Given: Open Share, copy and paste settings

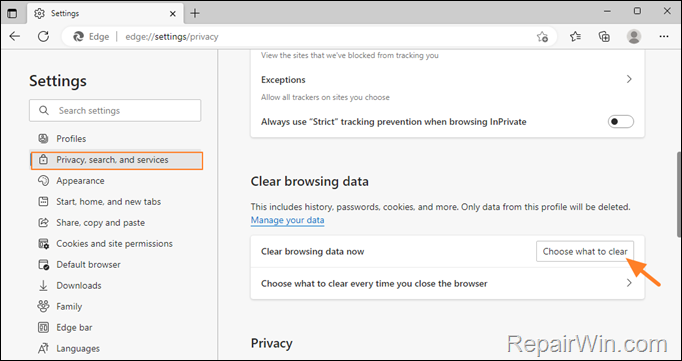Looking at the screenshot, I should (x=100, y=223).
